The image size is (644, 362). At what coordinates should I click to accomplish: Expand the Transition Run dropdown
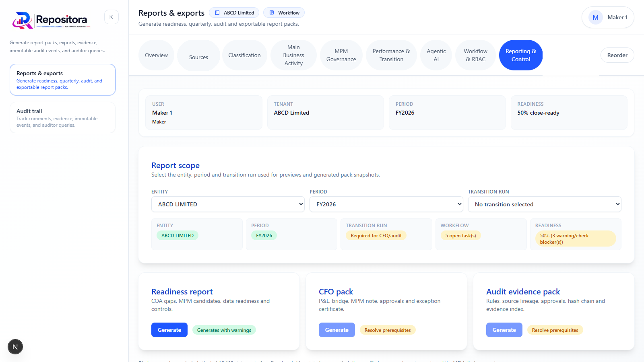[545, 204]
